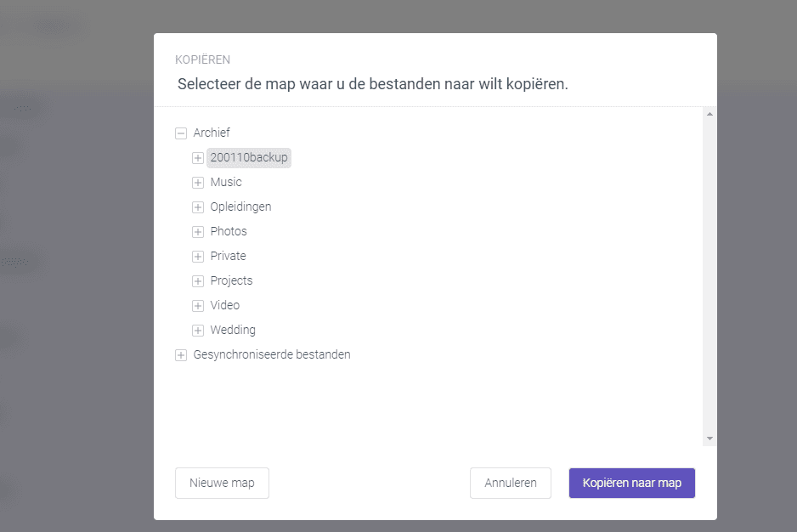This screenshot has height=532, width=797.
Task: Click the scrollbar down arrow
Action: pyautogui.click(x=709, y=439)
